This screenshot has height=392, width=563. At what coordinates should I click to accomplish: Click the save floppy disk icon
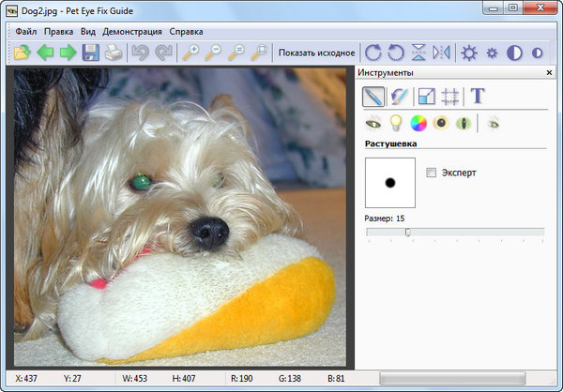coord(91,53)
